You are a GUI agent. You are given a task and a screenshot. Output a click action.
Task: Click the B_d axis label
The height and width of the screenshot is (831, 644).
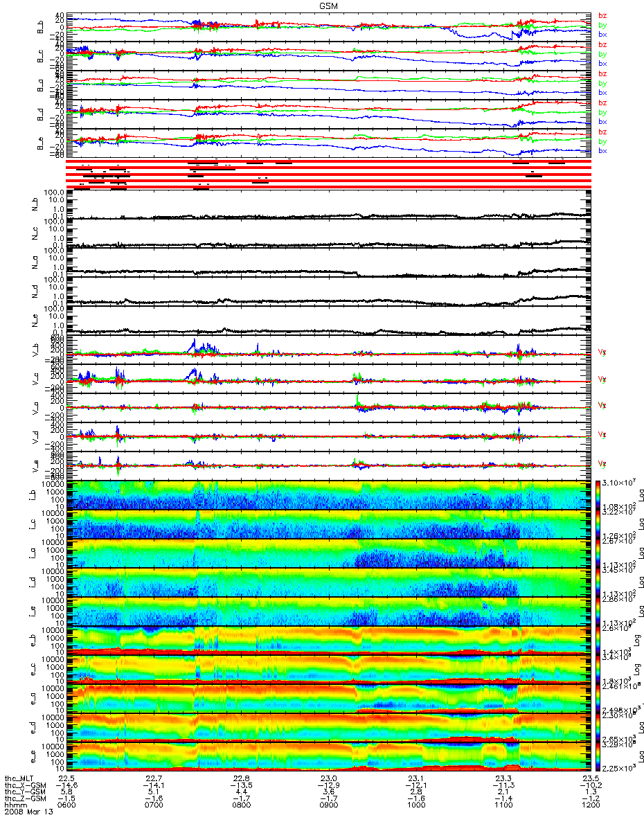40,114
